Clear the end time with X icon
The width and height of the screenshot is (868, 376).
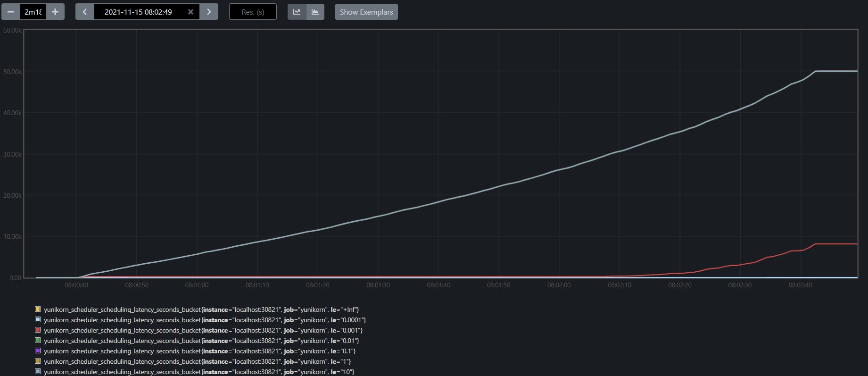[x=190, y=12]
